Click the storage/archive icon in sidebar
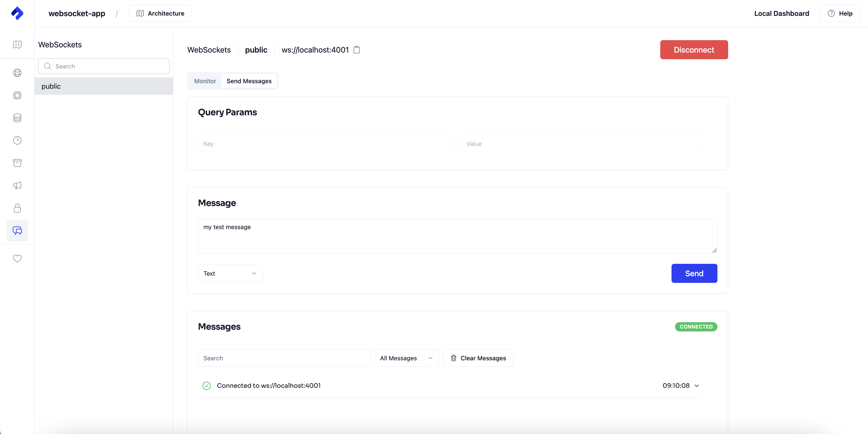 (x=17, y=163)
